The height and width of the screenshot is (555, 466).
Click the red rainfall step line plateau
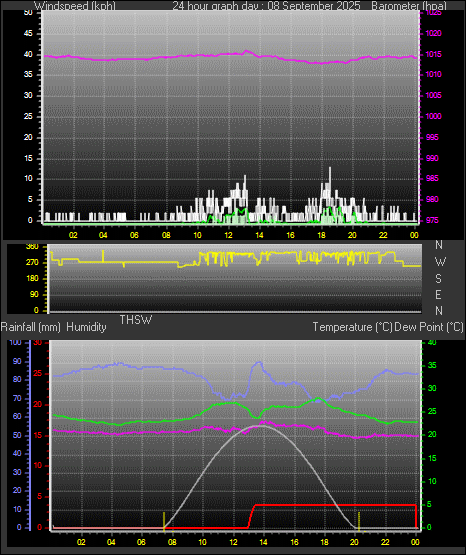coord(335,505)
